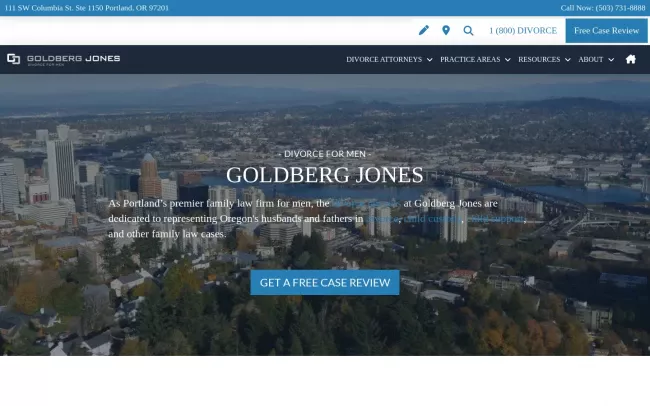
Task: Click Get A Free Case Review button
Action: point(325,282)
